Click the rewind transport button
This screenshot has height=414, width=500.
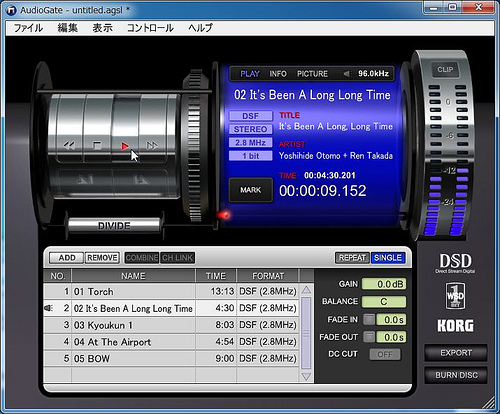tap(69, 146)
